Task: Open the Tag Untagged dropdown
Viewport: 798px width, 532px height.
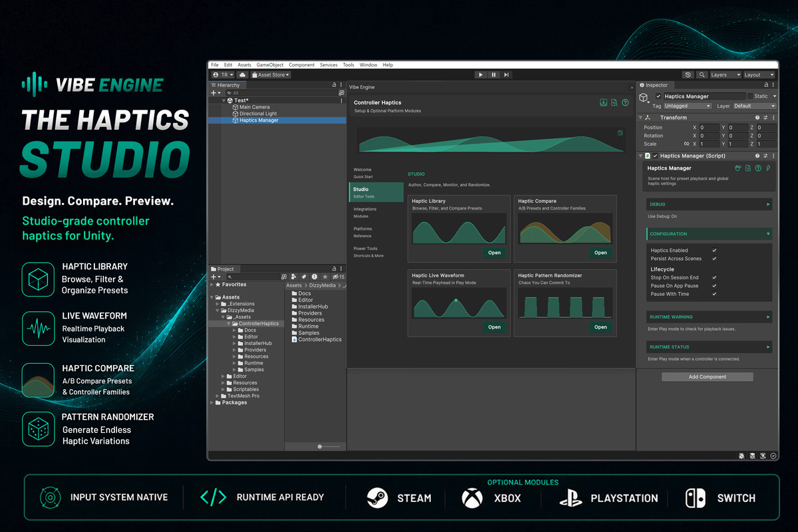Action: (688, 106)
